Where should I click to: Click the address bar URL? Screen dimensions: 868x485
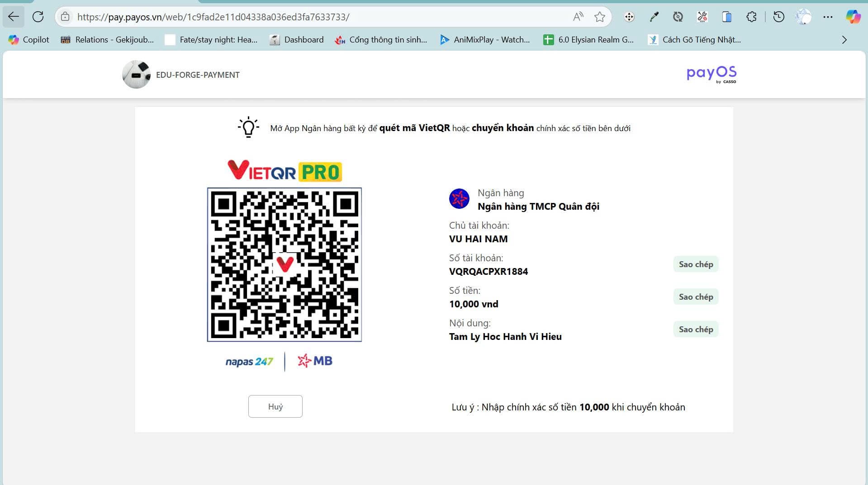pos(213,17)
